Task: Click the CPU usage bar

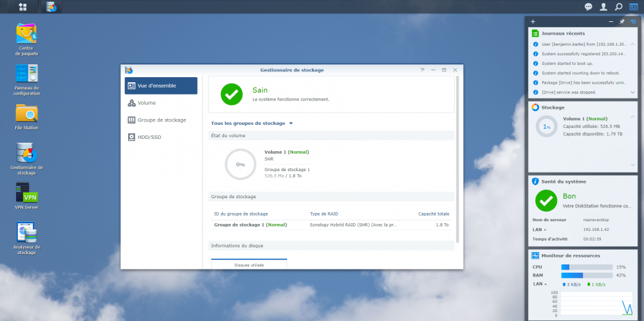Action: tap(587, 267)
